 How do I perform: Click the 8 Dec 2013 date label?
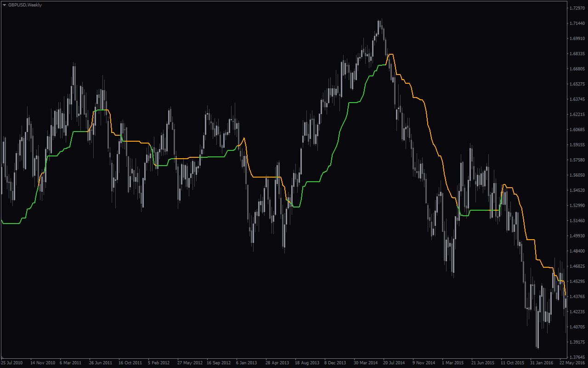[335, 363]
